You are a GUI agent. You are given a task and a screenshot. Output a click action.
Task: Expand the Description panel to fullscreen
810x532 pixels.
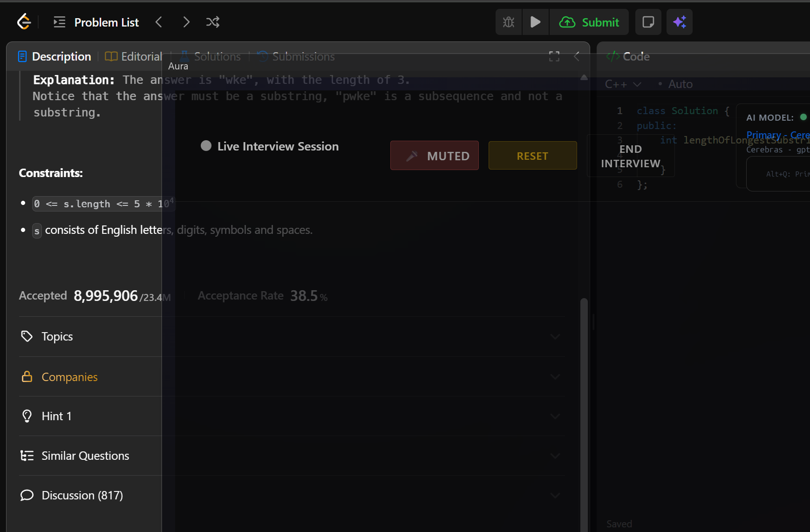(554, 56)
